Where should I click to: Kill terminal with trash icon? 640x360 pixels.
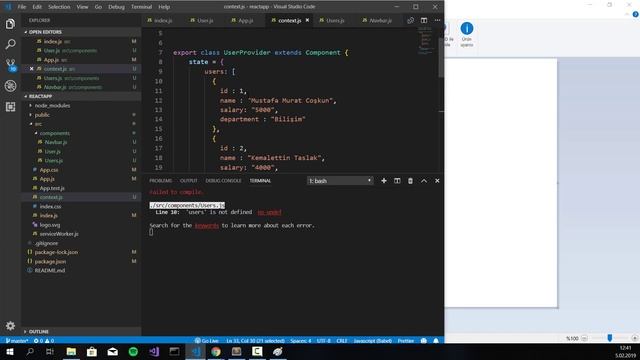(x=410, y=180)
